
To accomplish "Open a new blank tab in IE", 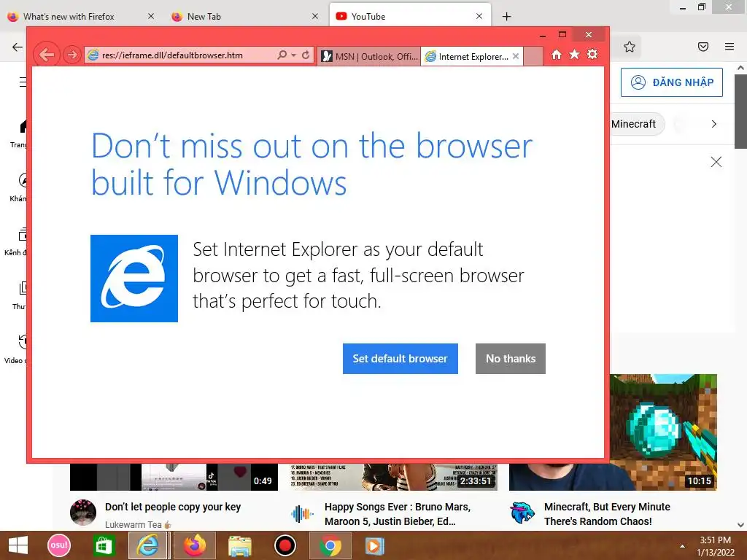I will [x=533, y=56].
